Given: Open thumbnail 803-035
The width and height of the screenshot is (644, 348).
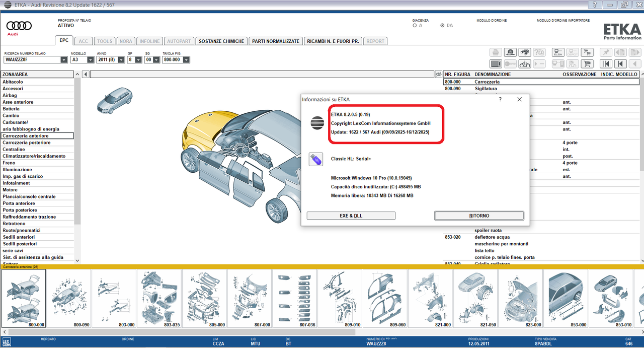Looking at the screenshot, I should (159, 298).
